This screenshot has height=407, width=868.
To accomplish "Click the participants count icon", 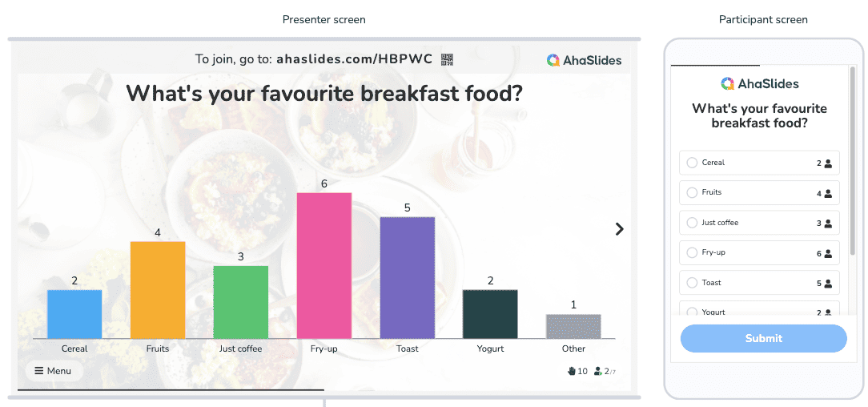I will 598,371.
